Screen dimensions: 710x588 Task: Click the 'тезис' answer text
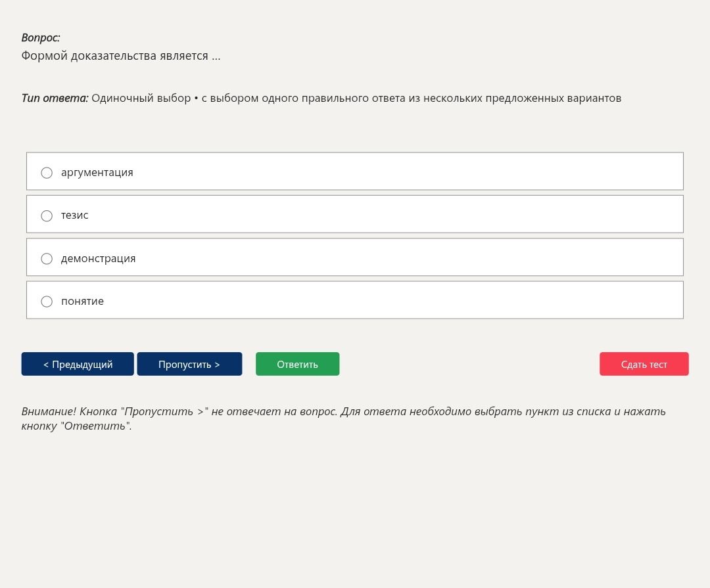point(75,215)
